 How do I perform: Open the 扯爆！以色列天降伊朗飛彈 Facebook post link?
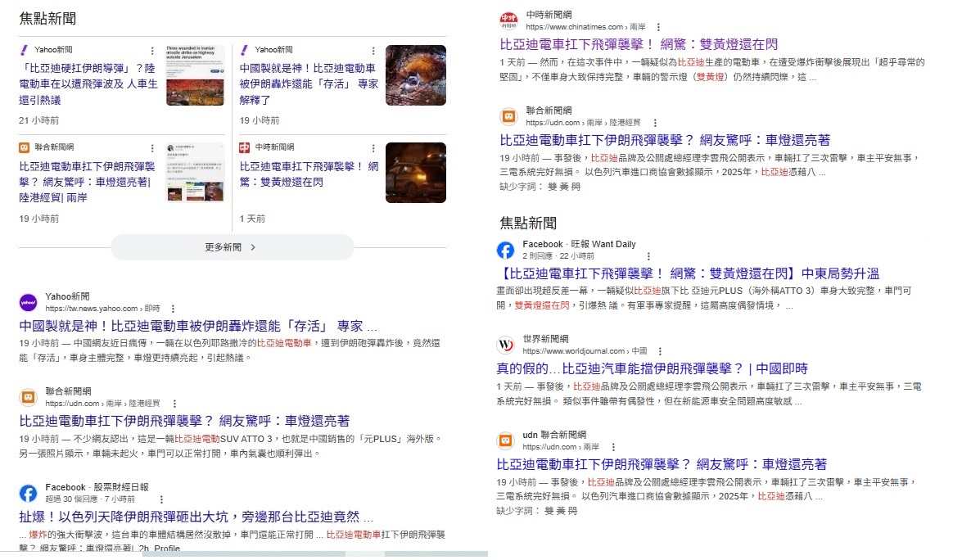196,517
